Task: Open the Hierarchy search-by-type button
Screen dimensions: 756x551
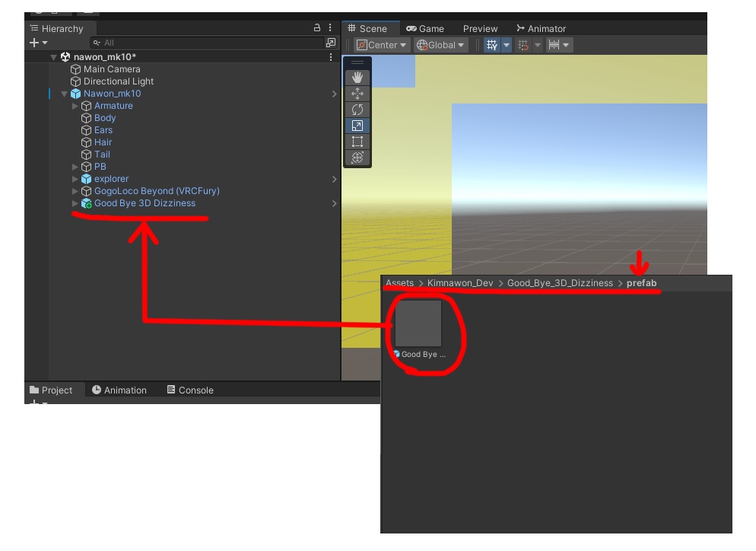Action: click(x=331, y=43)
